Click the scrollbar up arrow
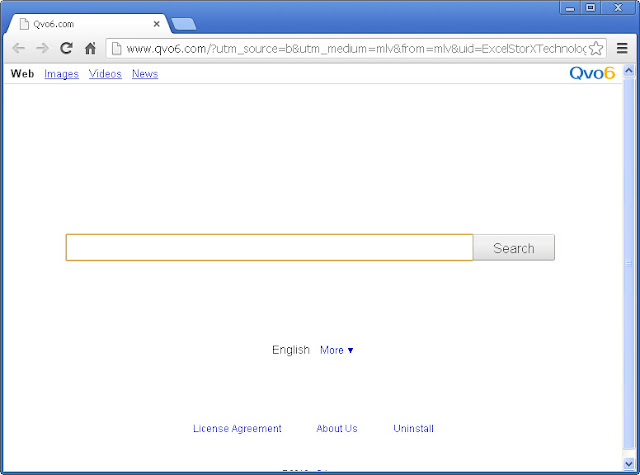Image resolution: width=640 pixels, height=475 pixels. [x=629, y=71]
